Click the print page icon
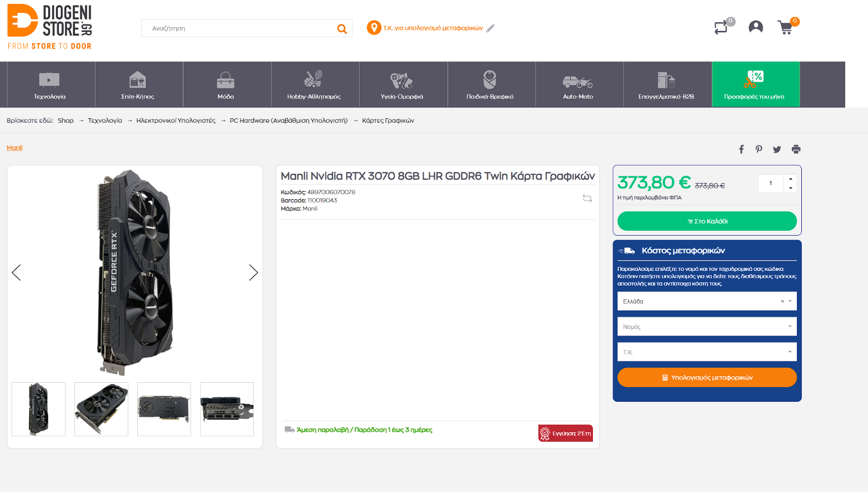Image resolution: width=868 pixels, height=493 pixels. (x=796, y=149)
